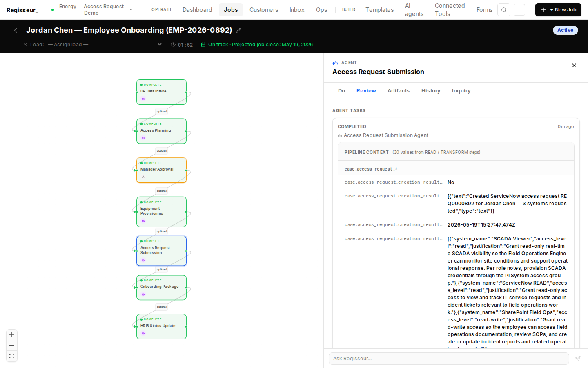Click the Created ServiceNow access request text
Screen dimensions: 588x368
point(507,204)
